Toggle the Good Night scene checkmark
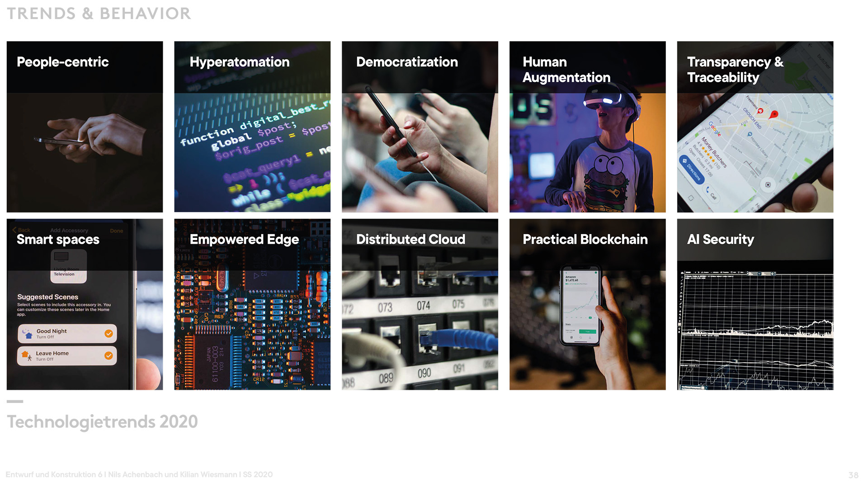 pyautogui.click(x=108, y=334)
